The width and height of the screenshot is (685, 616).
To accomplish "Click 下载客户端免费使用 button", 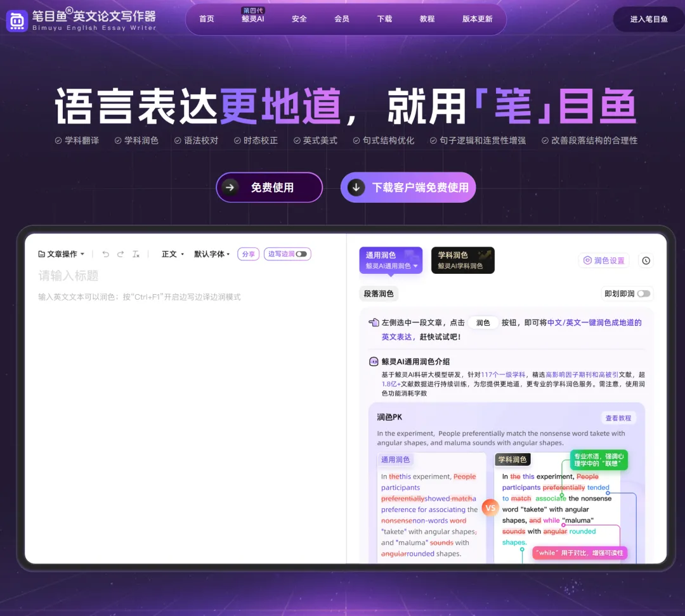I will pyautogui.click(x=408, y=188).
